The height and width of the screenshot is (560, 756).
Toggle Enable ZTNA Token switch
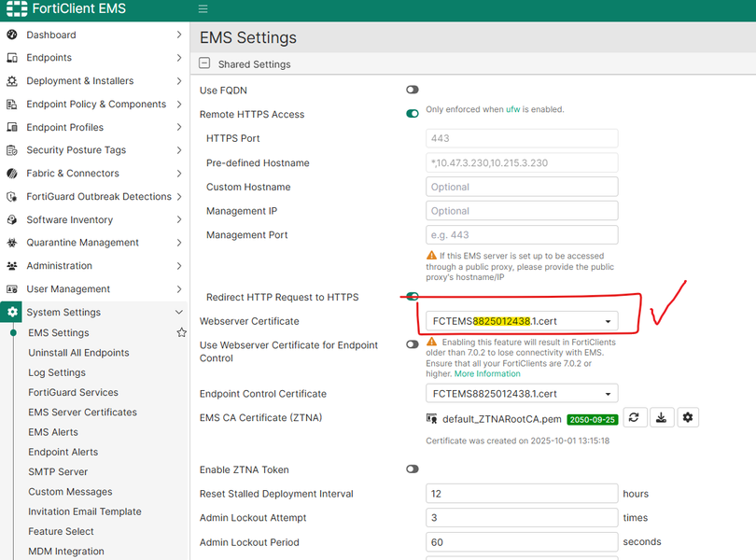coord(412,469)
